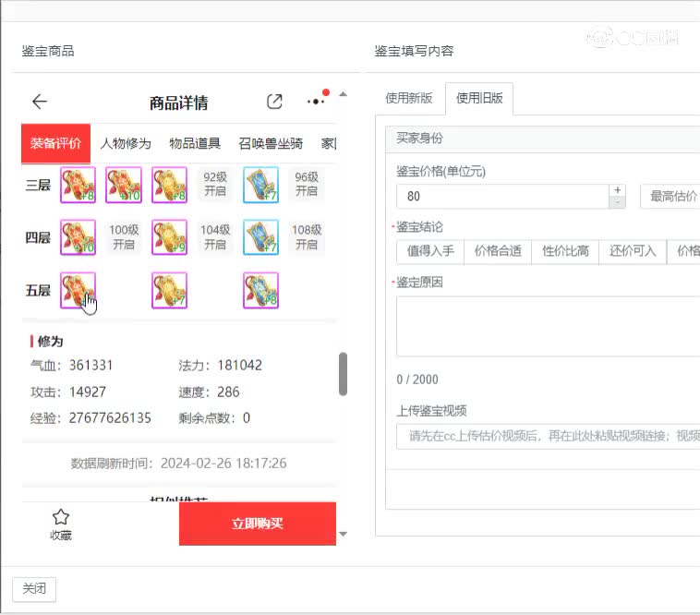Viewport: 700px width, 615px height.
Task: Click the 数据刷新时间 timestamp text
Action: 178,464
